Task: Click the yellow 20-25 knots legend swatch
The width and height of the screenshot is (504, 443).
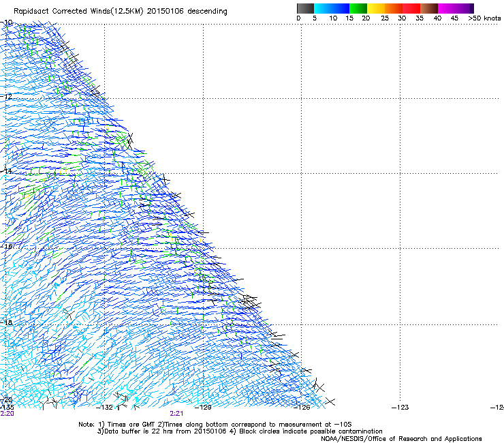Action: click(x=376, y=8)
